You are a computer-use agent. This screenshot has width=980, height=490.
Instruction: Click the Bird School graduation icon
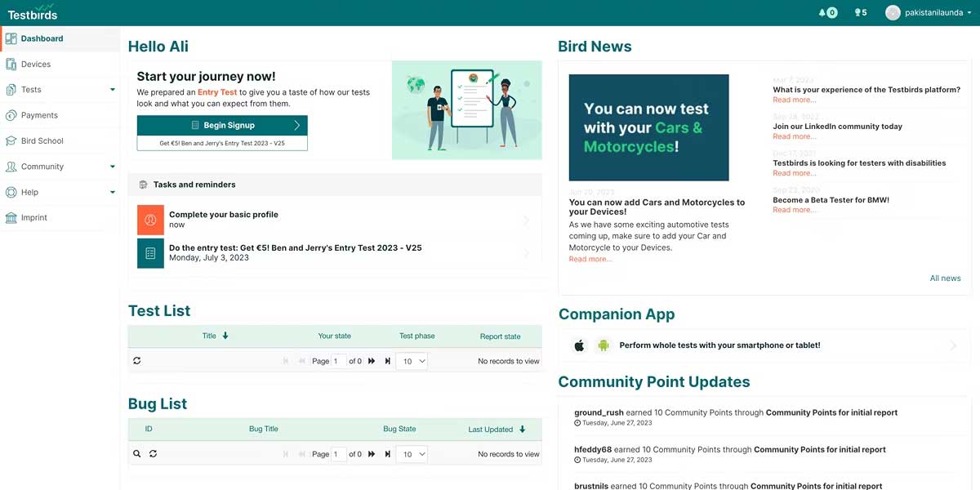click(x=11, y=140)
